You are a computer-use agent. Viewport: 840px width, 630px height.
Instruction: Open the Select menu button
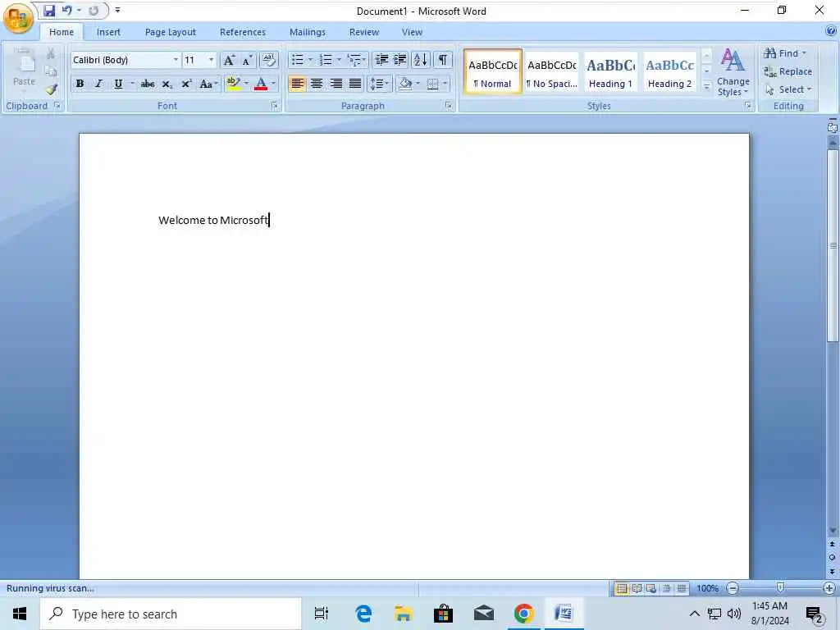[788, 89]
